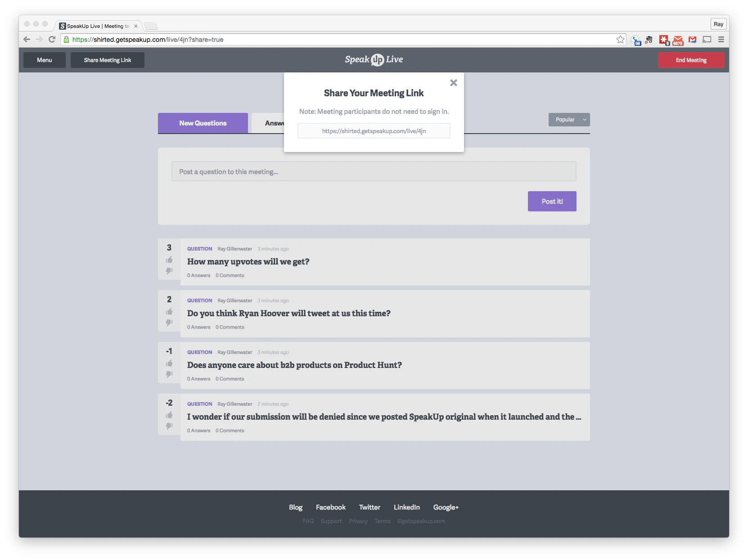The image size is (748, 560).
Task: Downvote the Ryan Hoover tweet question
Action: (x=169, y=323)
